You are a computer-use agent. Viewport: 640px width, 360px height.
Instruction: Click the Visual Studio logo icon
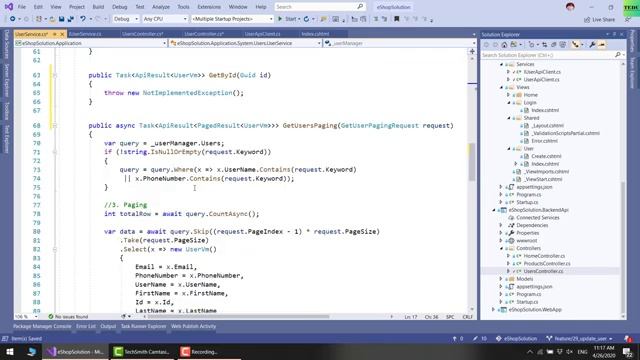click(x=9, y=7)
